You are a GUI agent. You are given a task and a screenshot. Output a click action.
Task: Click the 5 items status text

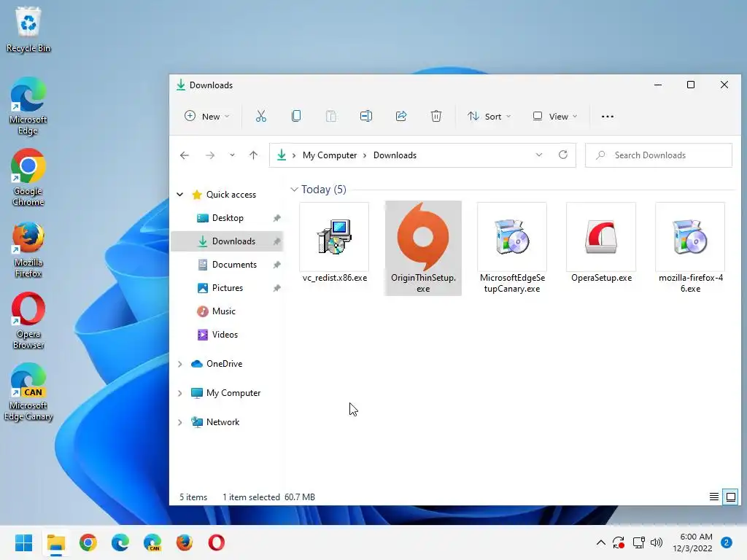pyautogui.click(x=193, y=497)
